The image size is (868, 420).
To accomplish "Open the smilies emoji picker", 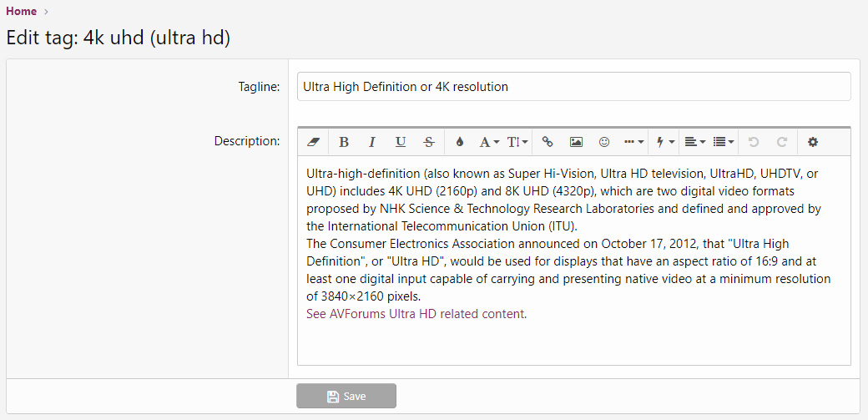I will point(604,142).
